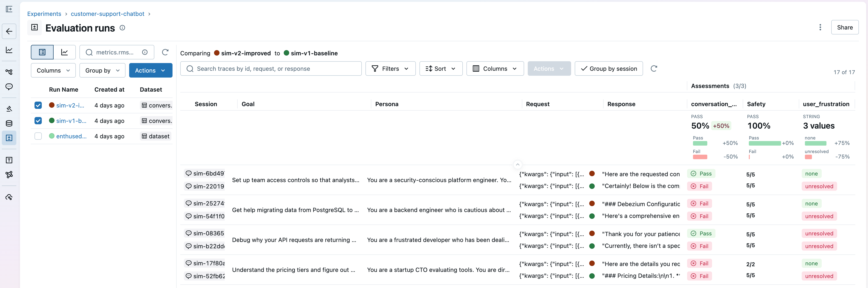Screen dimensions: 868x288
Task: Click info icon next to Evaluation runs
Action: [122, 28]
